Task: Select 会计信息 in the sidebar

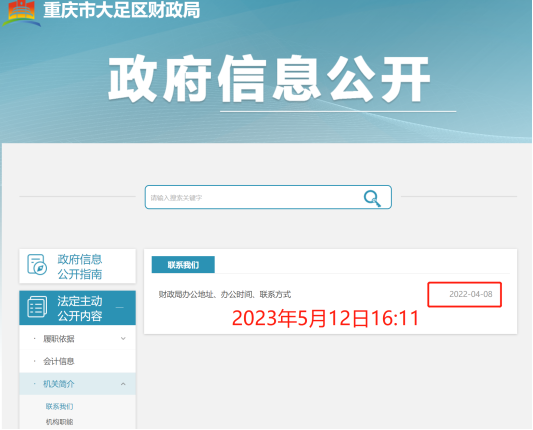Action: tap(58, 361)
